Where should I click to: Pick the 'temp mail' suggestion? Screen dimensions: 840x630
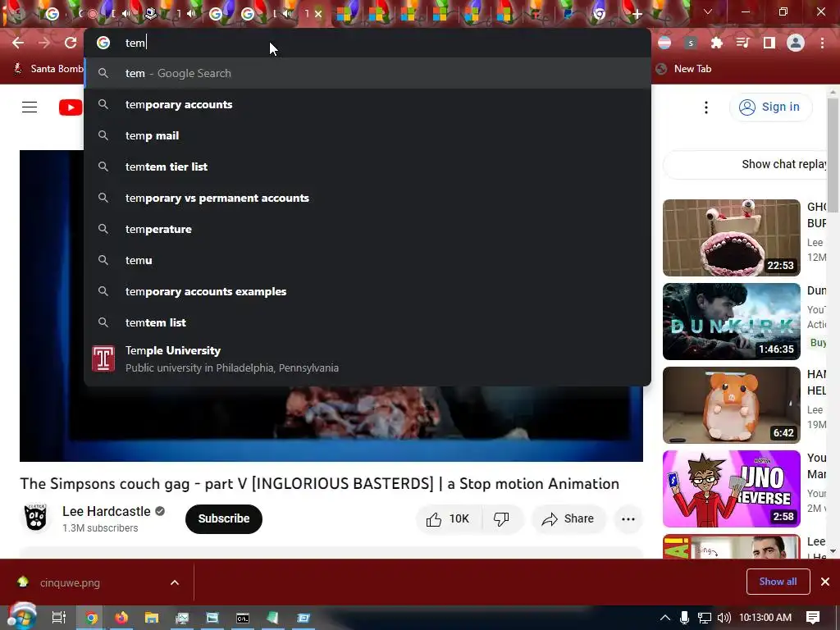(x=367, y=135)
